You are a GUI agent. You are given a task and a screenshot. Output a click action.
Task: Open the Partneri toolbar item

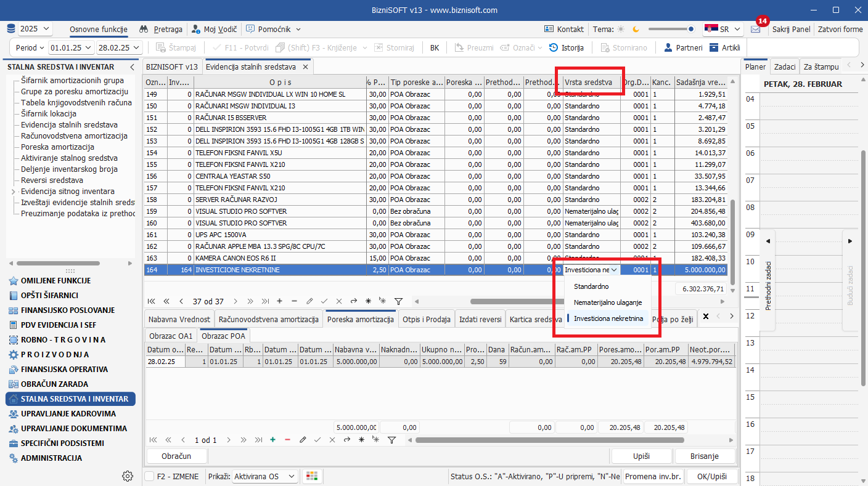click(682, 47)
